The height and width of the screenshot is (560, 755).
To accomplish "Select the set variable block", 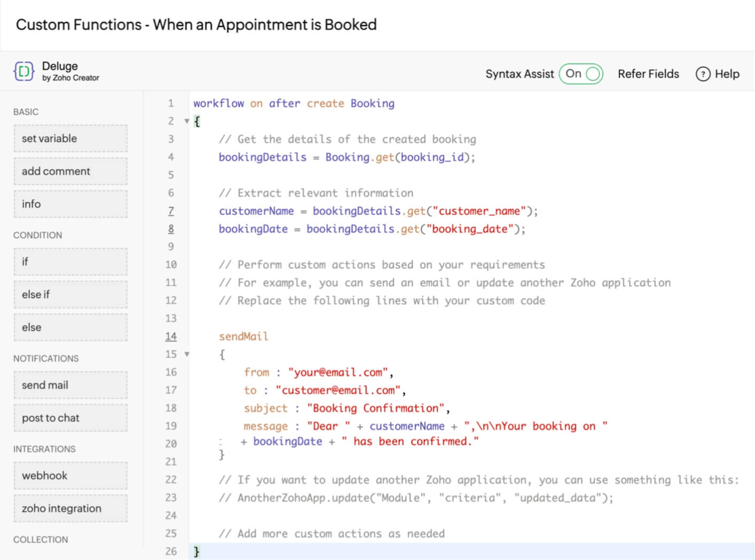I will tap(70, 139).
